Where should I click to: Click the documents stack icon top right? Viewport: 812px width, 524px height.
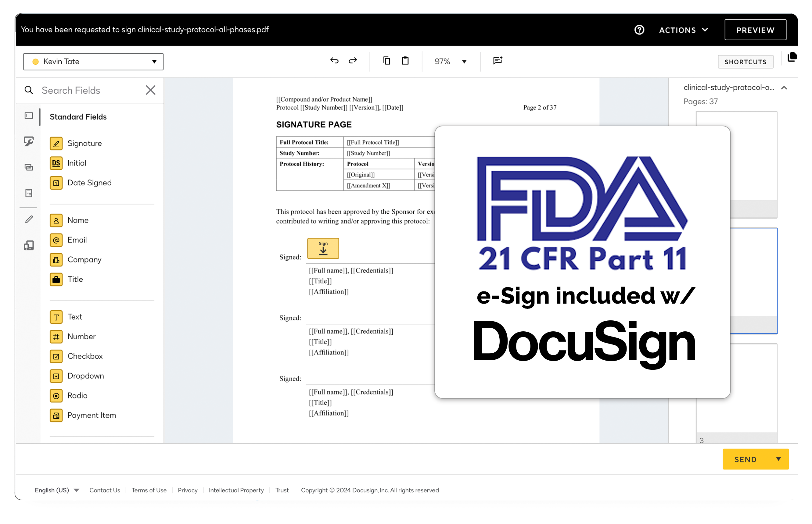pos(792,57)
